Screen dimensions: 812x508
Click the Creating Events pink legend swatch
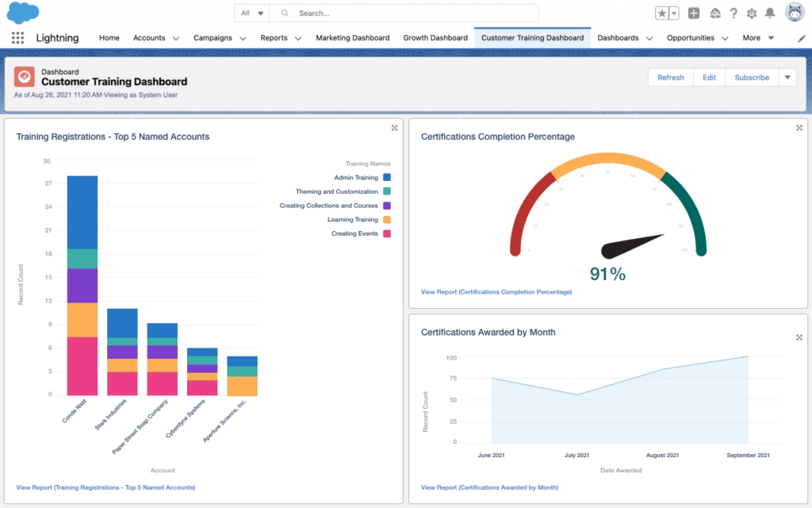click(x=387, y=233)
